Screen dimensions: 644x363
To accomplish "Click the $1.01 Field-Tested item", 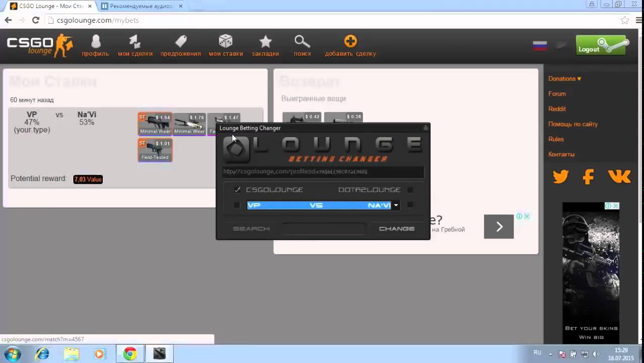I will [x=155, y=150].
